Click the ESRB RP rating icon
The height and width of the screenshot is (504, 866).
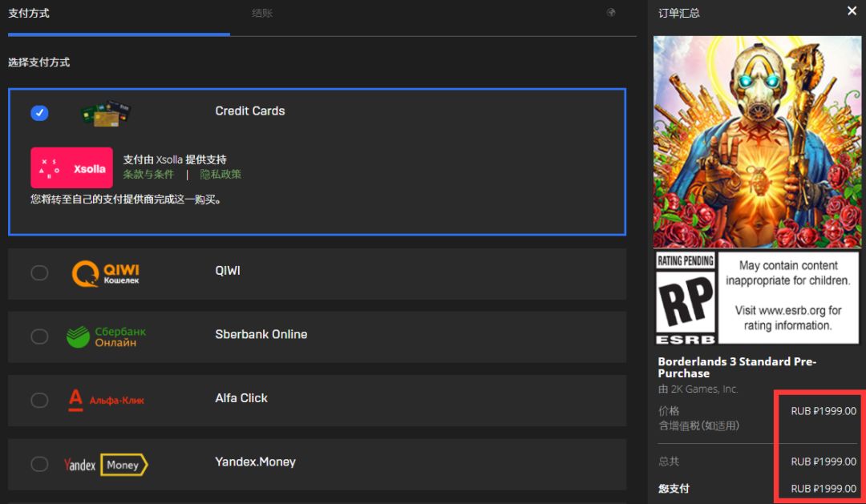[x=686, y=298]
